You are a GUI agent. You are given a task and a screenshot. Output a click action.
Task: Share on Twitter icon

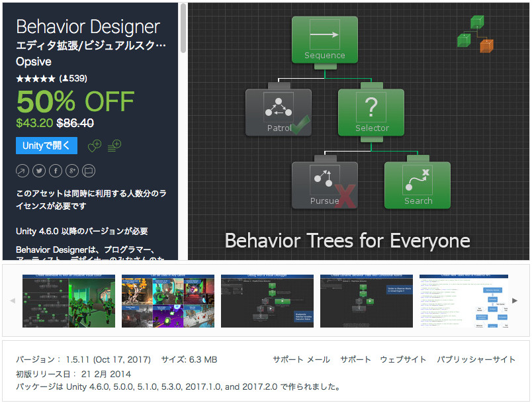point(39,171)
